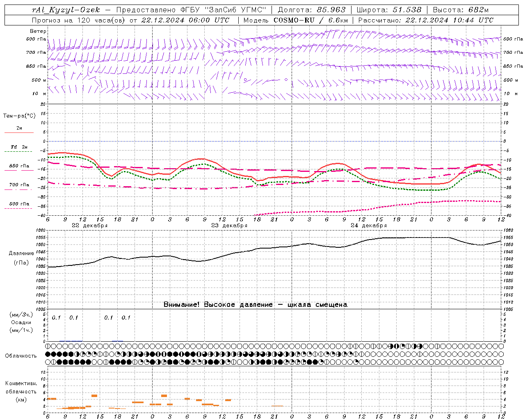Viewport: 525px width, 420px height.
Task: Click the 23 декабря date label
Action: point(229,226)
